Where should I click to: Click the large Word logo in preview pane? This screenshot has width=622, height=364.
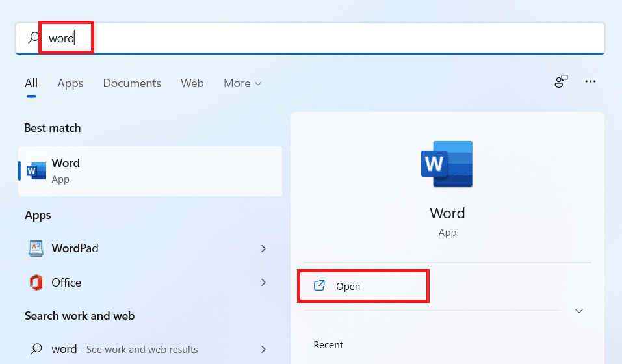point(447,164)
